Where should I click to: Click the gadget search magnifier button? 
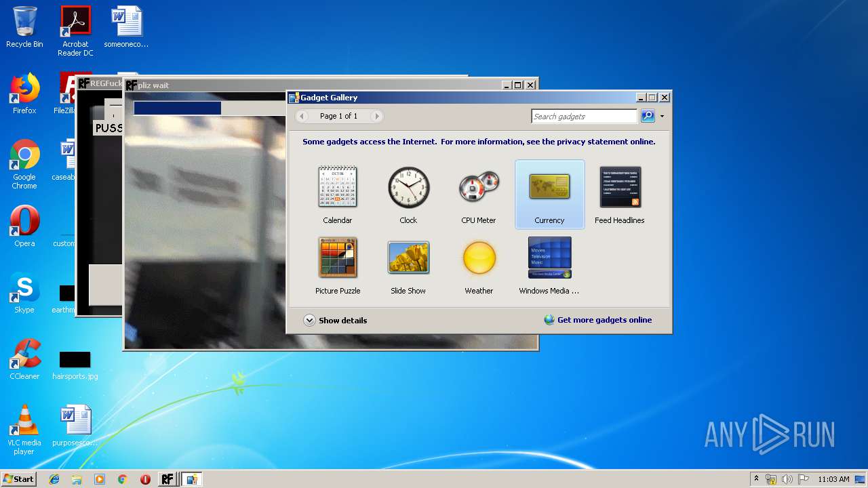[x=648, y=116]
